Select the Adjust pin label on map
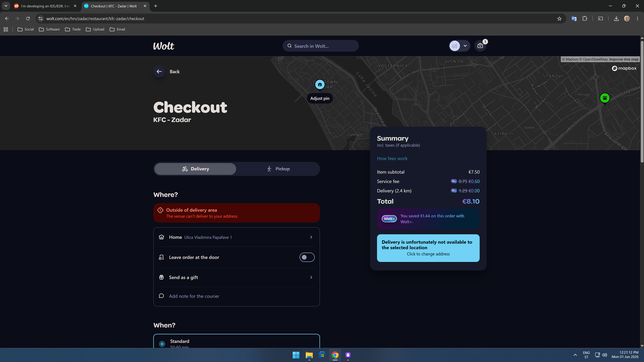644x362 pixels. pyautogui.click(x=319, y=99)
